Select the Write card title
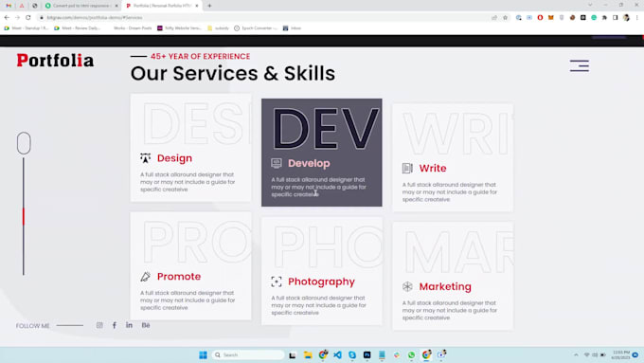644x363 pixels. pos(433,168)
